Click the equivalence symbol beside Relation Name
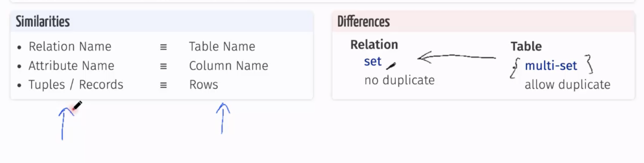This screenshot has width=644, height=163. pos(163,47)
